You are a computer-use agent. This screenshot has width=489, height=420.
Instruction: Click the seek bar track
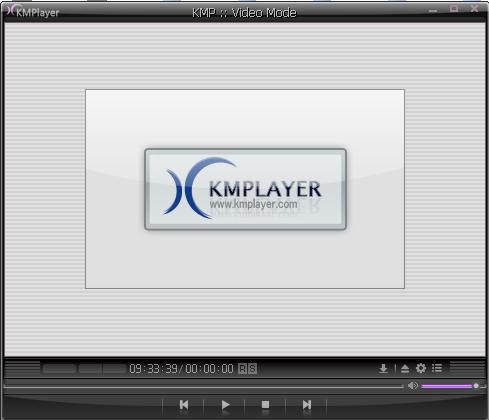tap(203, 387)
